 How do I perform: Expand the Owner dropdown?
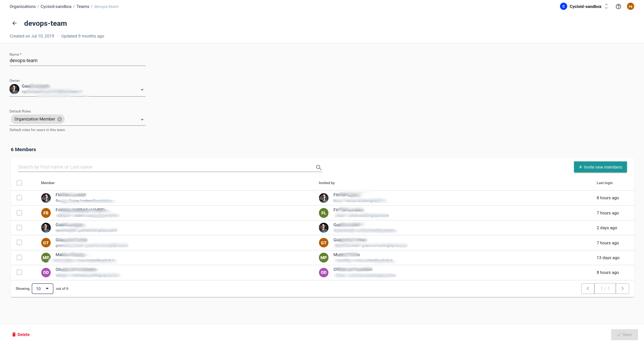pyautogui.click(x=142, y=90)
